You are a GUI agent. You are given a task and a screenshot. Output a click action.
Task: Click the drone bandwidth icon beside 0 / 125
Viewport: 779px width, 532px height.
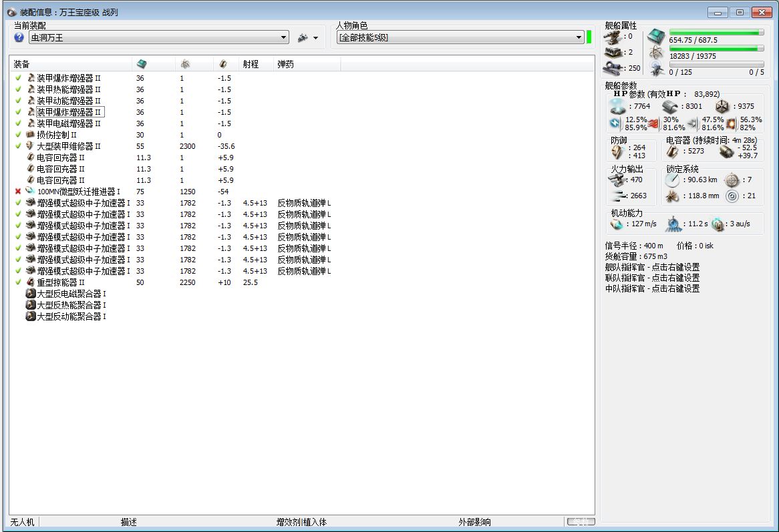[657, 69]
